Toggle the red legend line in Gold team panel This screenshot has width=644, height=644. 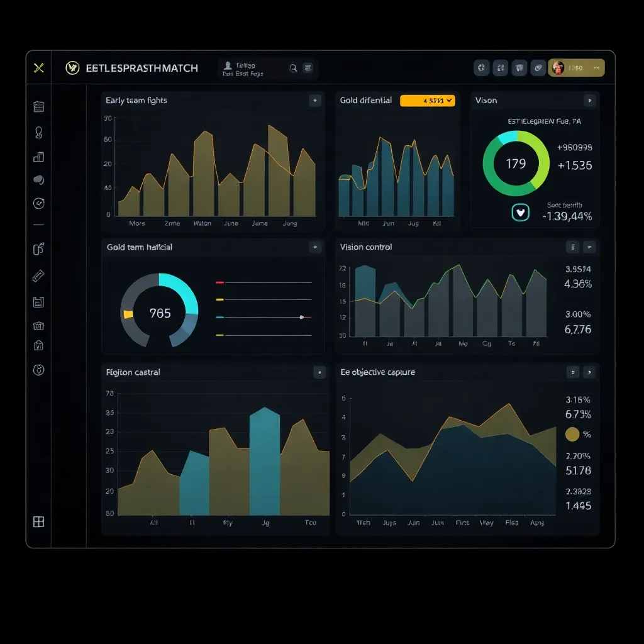click(220, 283)
